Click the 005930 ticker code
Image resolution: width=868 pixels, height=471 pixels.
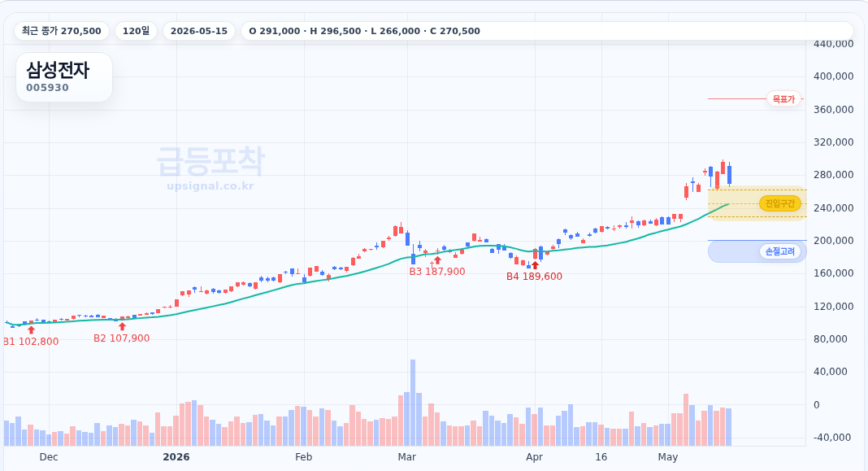pyautogui.click(x=48, y=88)
